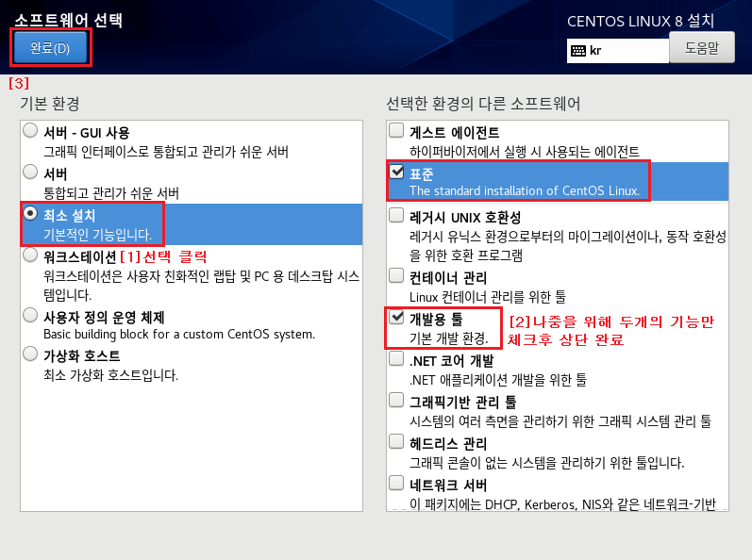
Task: Check the 컨테이너 관리 checkbox
Action: point(396,275)
